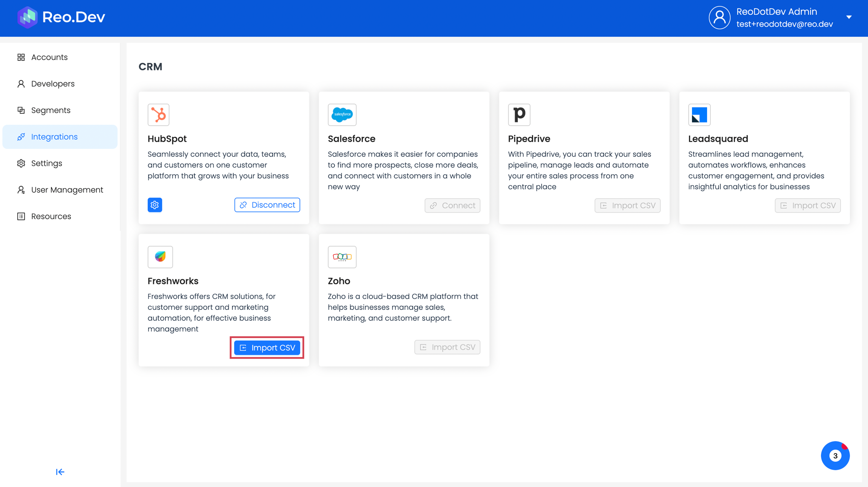Click the user profile avatar icon

pos(719,17)
